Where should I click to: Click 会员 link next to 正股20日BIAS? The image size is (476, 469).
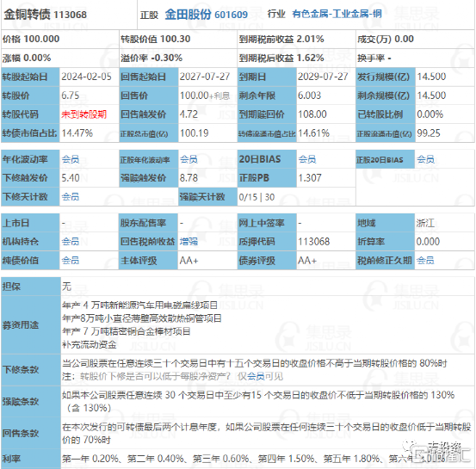[425, 159]
